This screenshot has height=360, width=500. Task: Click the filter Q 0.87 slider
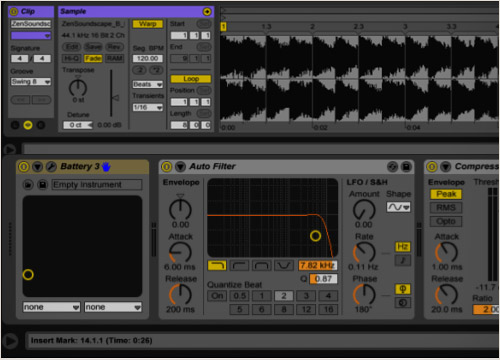coord(323,279)
